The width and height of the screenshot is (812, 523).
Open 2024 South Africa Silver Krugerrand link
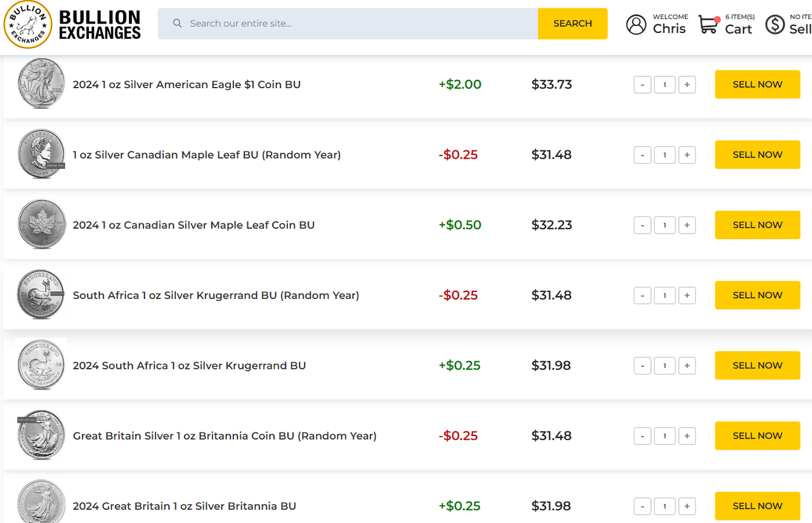[x=189, y=366]
